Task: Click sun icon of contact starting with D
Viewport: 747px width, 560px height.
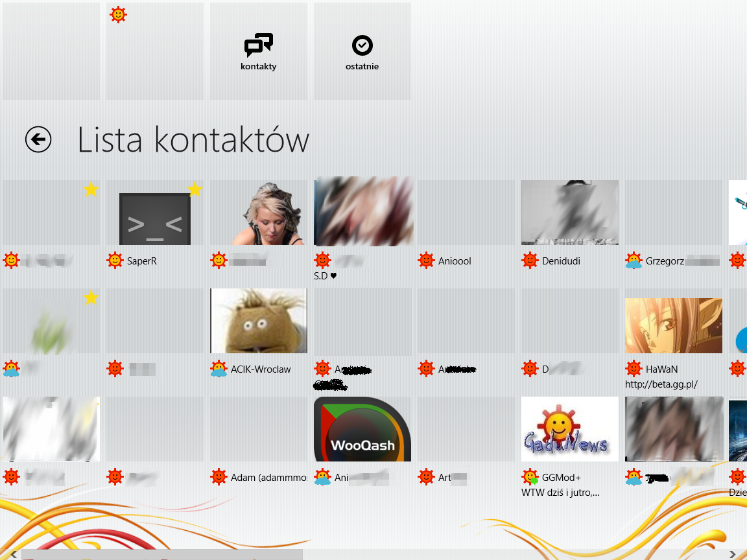Action: pos(530,369)
